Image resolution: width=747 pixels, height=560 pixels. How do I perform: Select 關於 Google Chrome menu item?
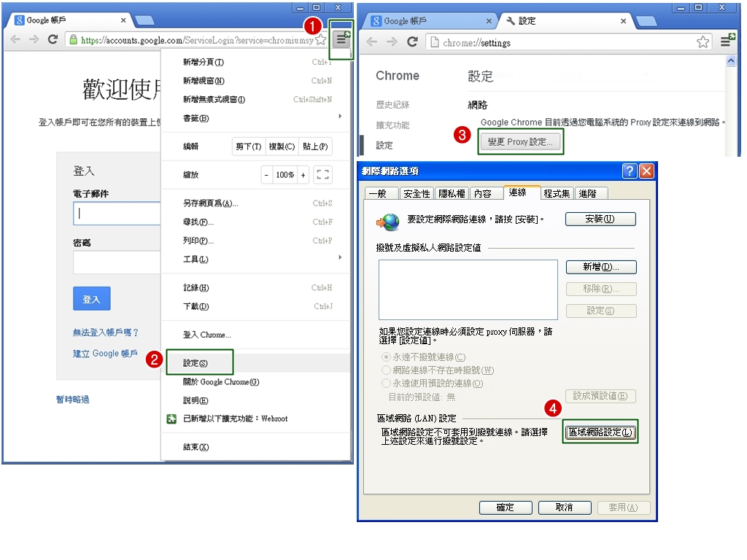256,382
